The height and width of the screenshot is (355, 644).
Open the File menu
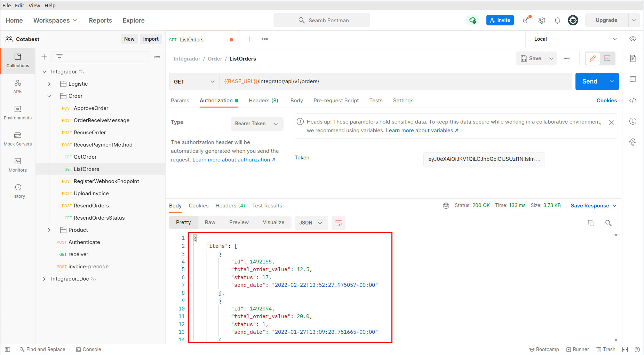pos(7,6)
